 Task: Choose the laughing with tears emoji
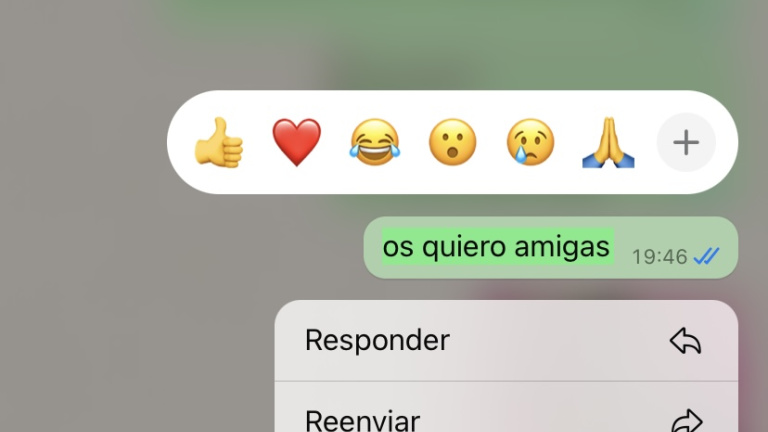(375, 143)
